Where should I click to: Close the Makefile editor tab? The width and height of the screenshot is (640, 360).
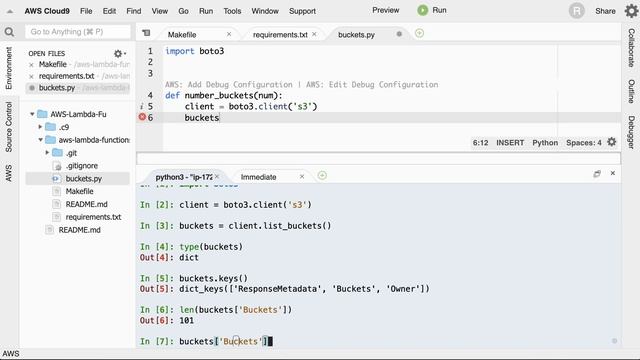pyautogui.click(x=229, y=34)
